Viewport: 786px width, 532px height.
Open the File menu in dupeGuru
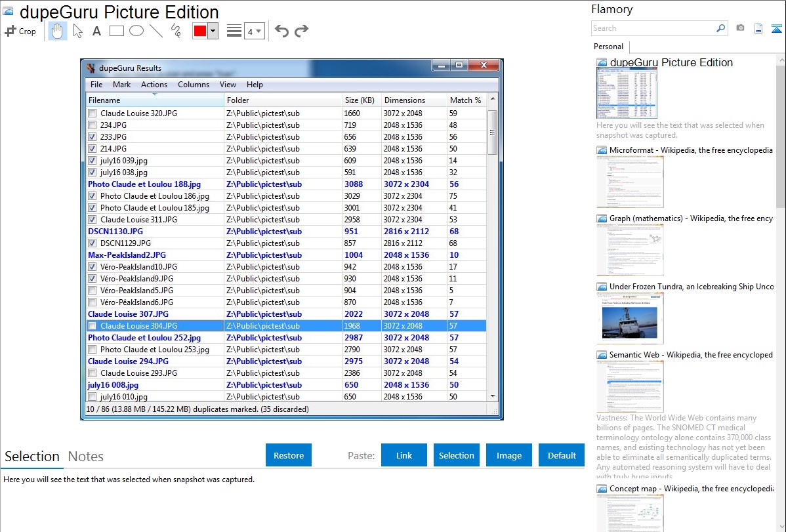coord(96,84)
